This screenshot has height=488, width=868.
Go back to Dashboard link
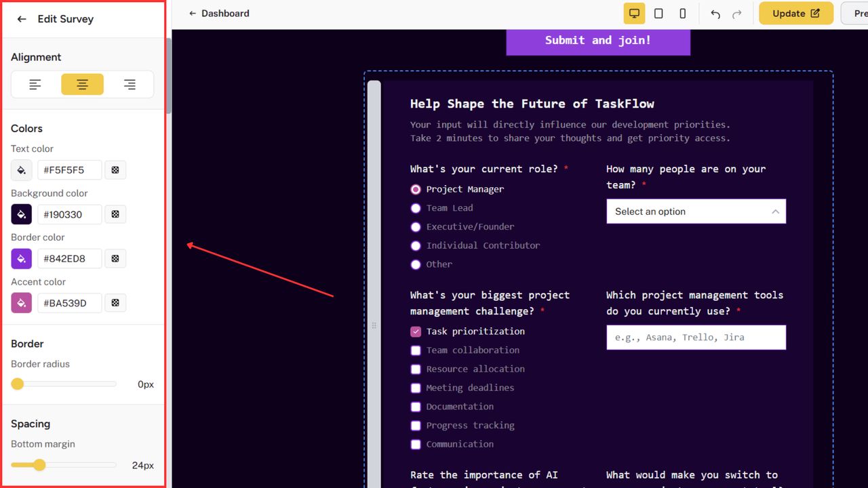point(219,14)
